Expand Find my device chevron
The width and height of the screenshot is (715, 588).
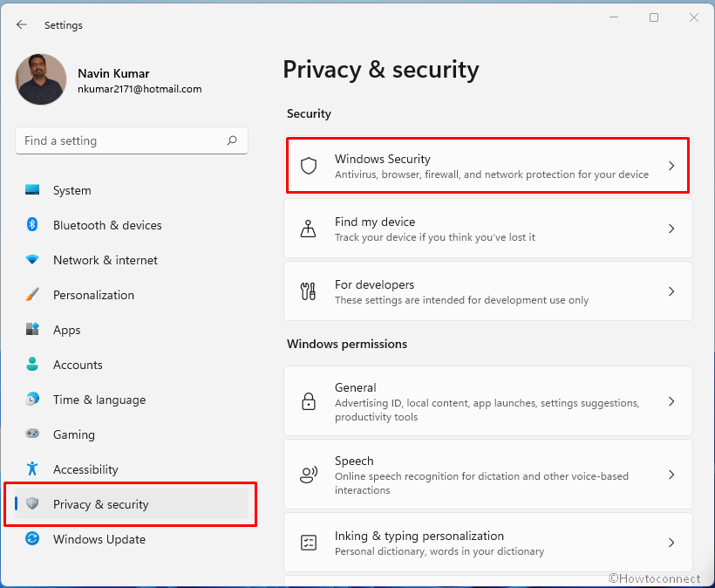[671, 229]
